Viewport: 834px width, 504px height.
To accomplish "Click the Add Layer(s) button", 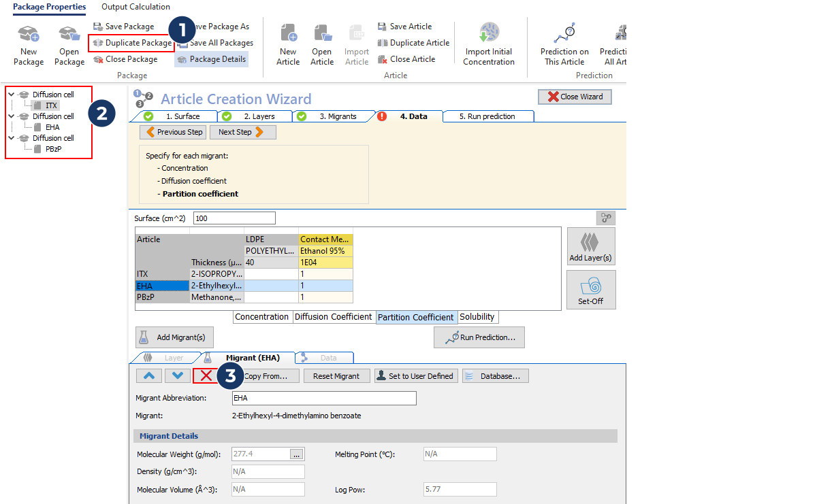I will pos(590,246).
